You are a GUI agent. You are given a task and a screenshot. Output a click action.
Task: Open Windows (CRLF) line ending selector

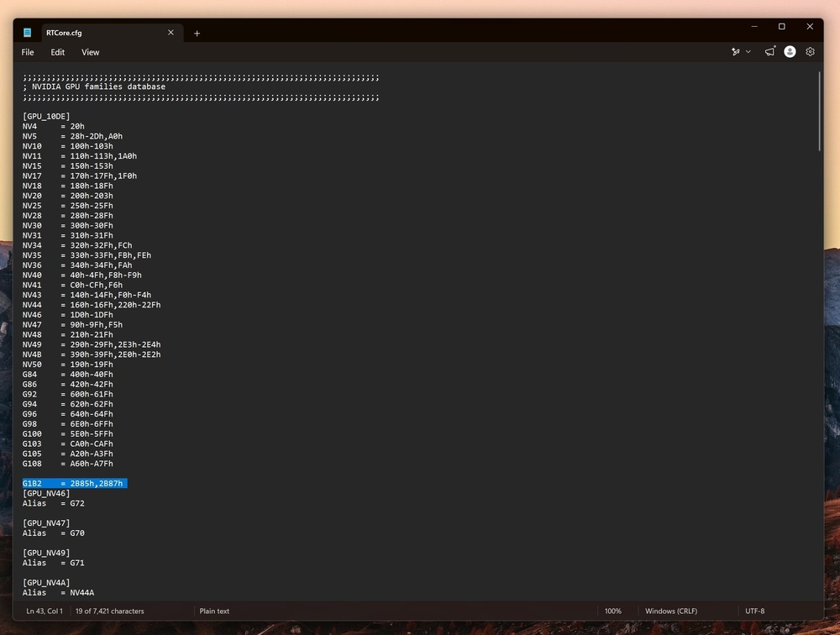point(670,611)
